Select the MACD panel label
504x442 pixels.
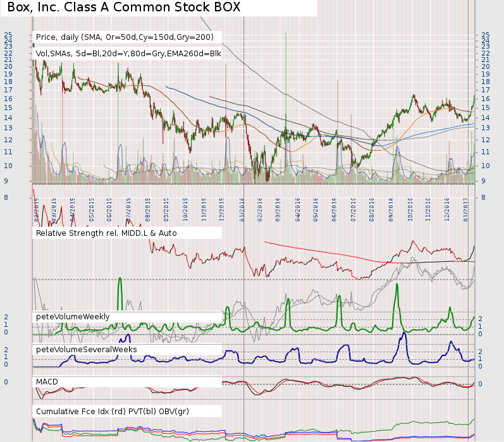tap(47, 381)
